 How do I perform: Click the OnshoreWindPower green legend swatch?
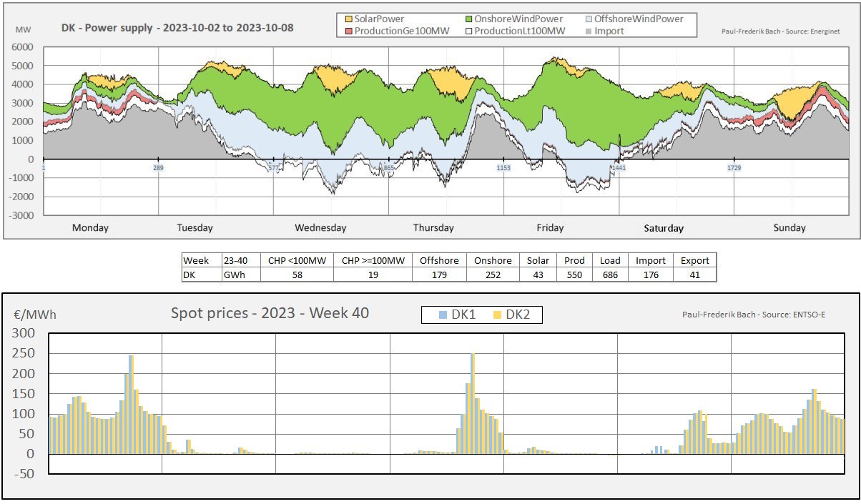click(469, 19)
